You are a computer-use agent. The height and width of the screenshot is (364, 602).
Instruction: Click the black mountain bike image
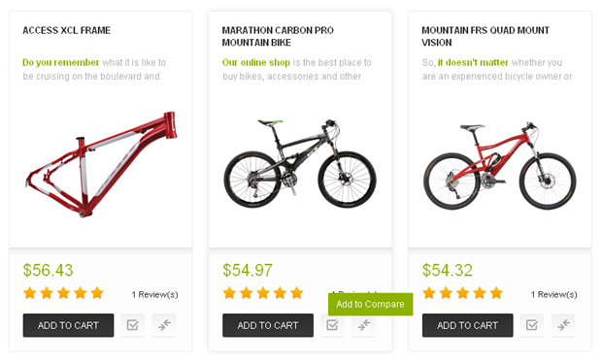[300, 164]
